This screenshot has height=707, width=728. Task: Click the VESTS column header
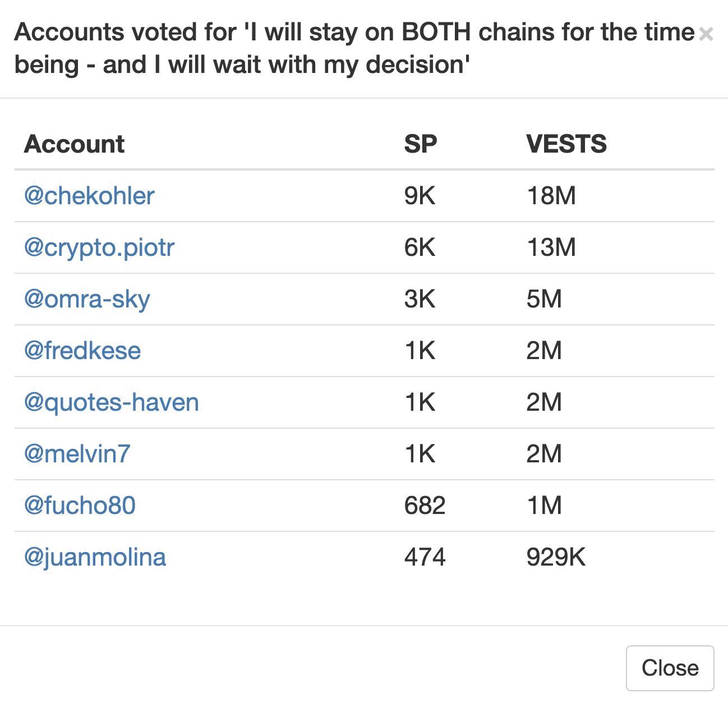[566, 144]
